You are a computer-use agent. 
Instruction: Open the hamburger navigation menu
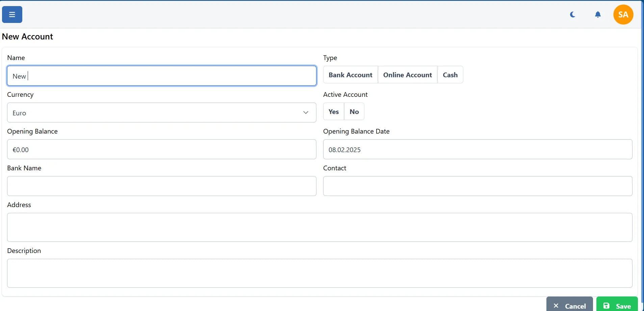coord(12,14)
